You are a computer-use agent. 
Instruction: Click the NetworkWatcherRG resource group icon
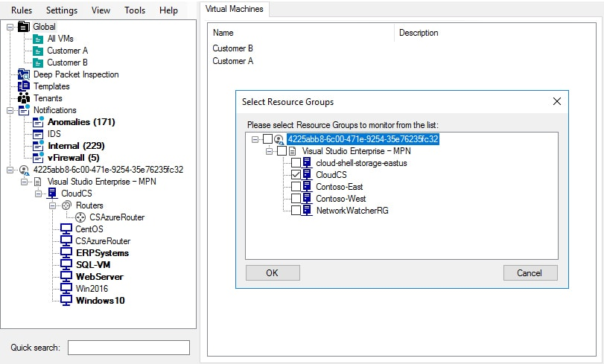coord(307,211)
